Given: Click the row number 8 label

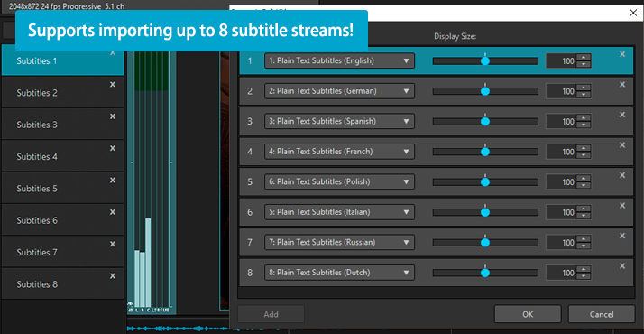Looking at the screenshot, I should [x=250, y=273].
